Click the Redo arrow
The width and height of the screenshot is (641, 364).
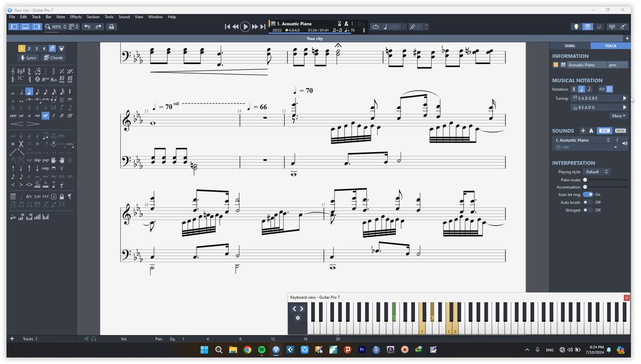99,27
